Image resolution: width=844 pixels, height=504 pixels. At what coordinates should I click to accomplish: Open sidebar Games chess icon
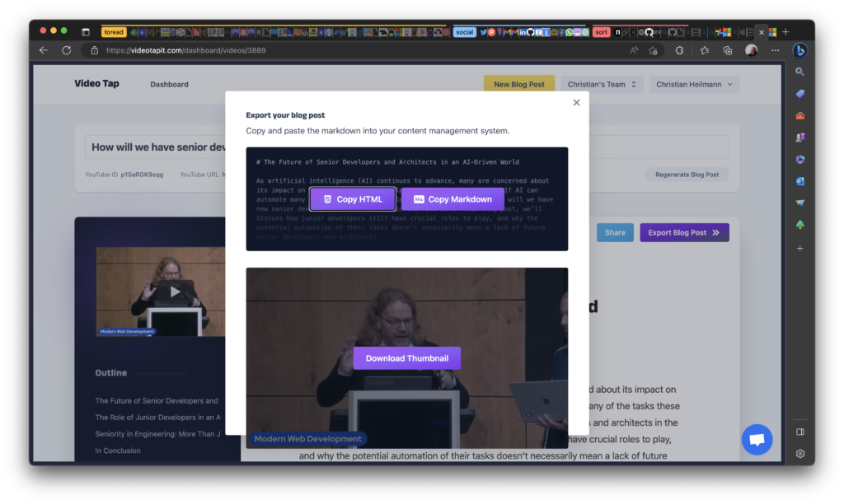[799, 138]
